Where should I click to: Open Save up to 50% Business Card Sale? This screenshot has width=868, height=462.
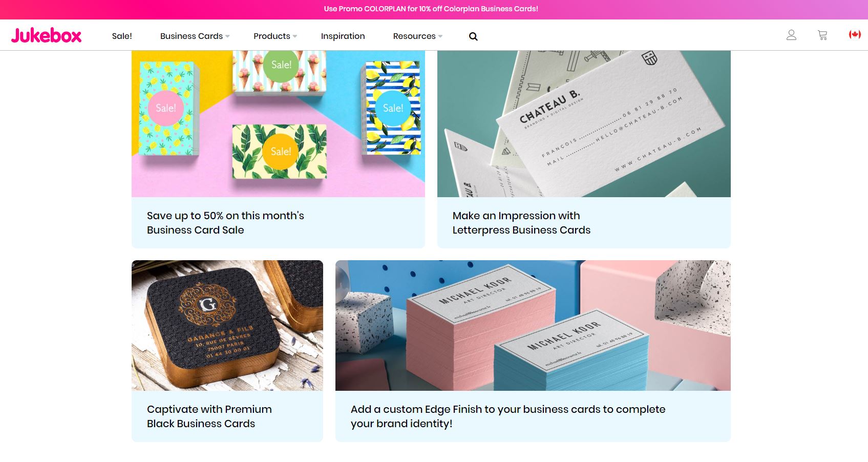click(x=225, y=223)
